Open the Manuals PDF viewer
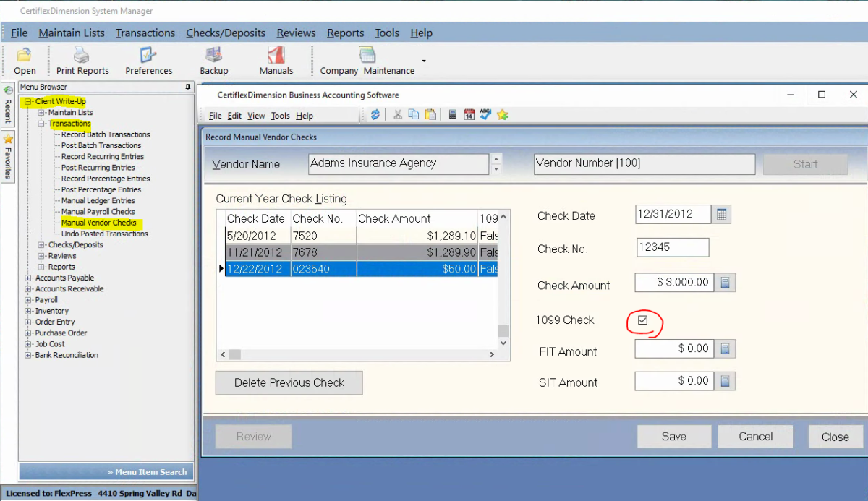Image resolution: width=868 pixels, height=501 pixels. (276, 60)
